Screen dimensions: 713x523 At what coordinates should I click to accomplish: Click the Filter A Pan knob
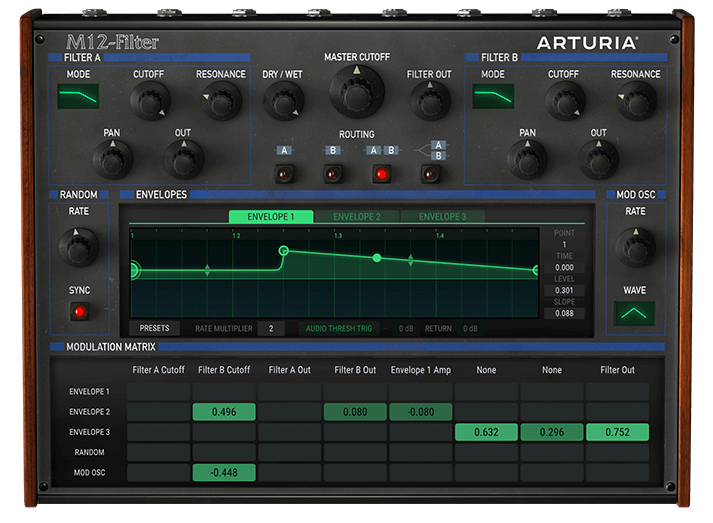(x=113, y=160)
